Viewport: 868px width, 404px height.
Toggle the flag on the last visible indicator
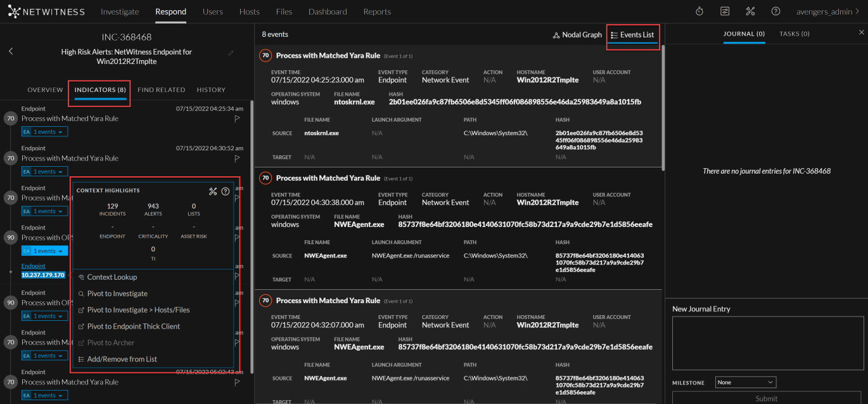point(238,382)
